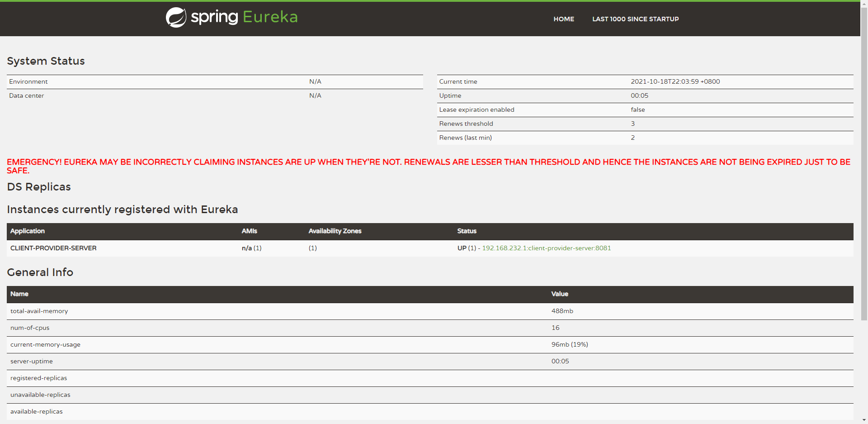868x424 pixels.
Task: Click the DS Replicas heading
Action: pyautogui.click(x=39, y=187)
